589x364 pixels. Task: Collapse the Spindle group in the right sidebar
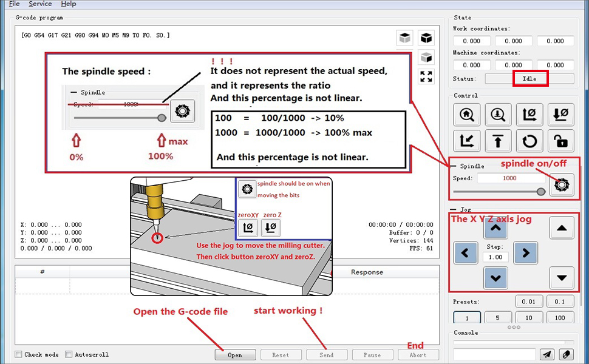[454, 166]
